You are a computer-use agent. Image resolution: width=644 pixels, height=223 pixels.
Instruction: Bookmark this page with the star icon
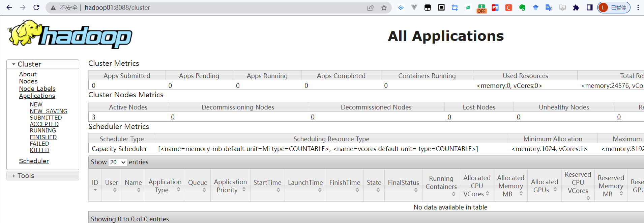[384, 8]
